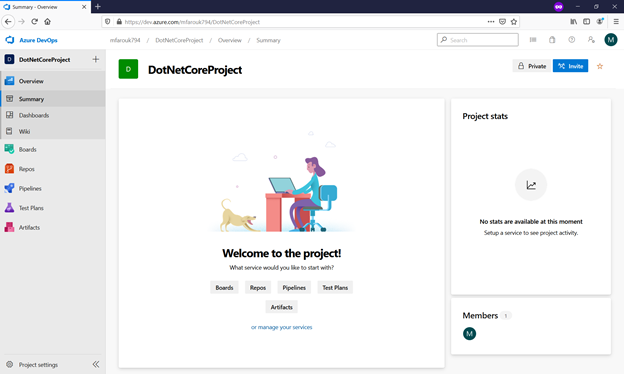Click the Artifacts service button
Viewport: 624px width, 374px height.
pyautogui.click(x=281, y=307)
